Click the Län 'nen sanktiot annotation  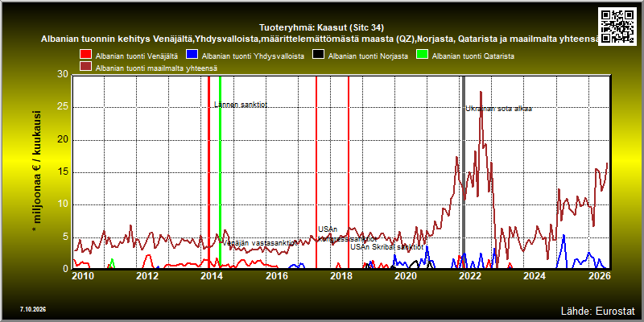241,105
